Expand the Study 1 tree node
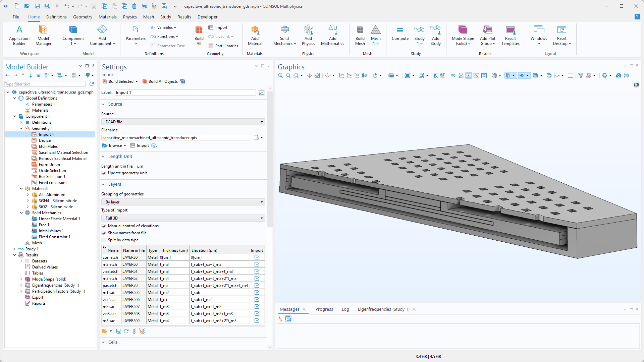Screen dimensions: 644x362 14,249
